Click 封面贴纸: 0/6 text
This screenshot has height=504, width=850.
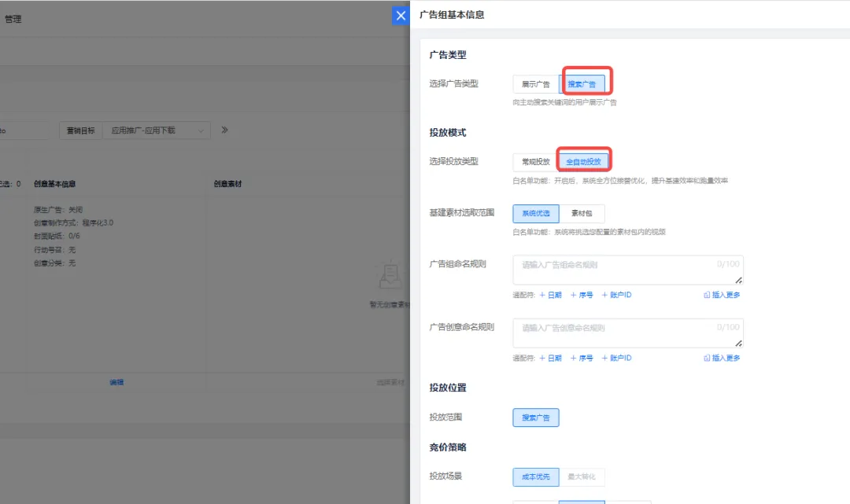57,236
